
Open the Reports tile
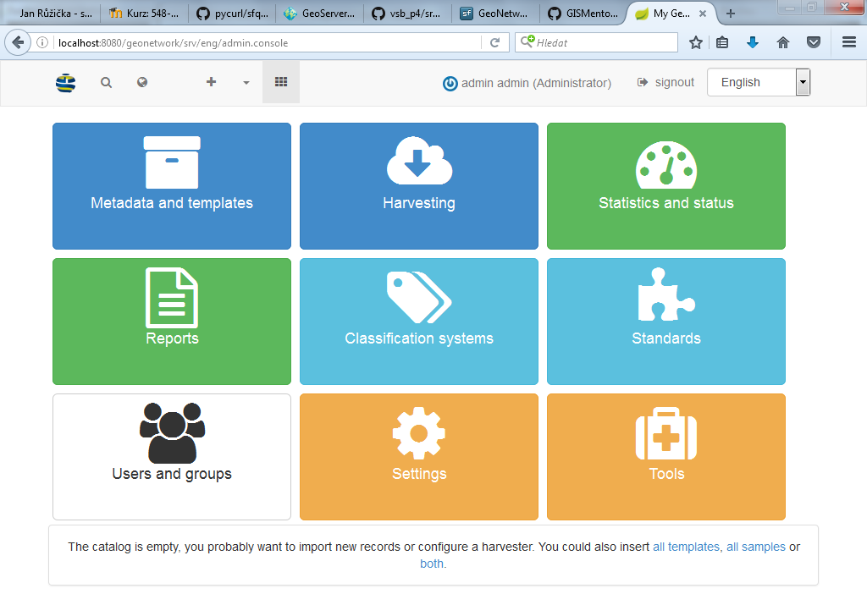click(171, 321)
